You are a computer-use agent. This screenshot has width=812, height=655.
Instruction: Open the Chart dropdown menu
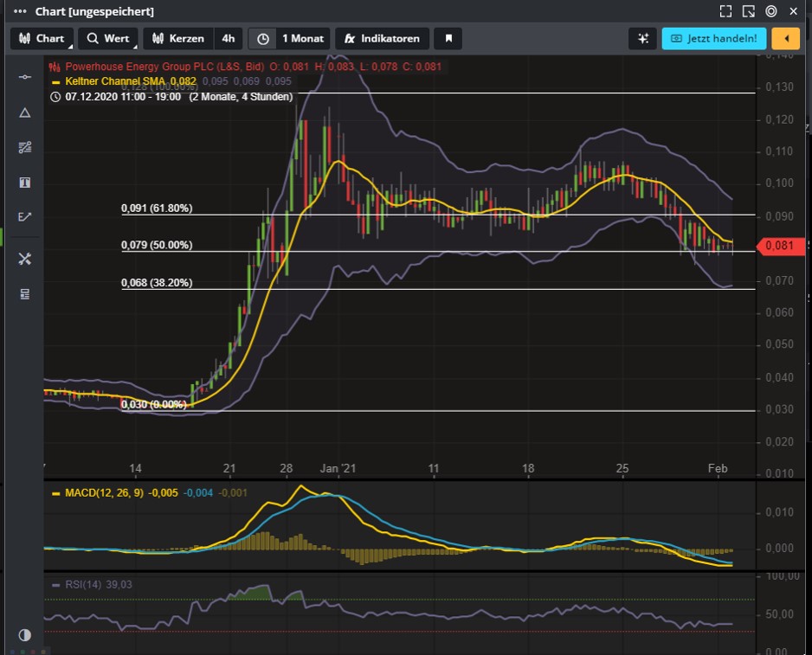(42, 39)
